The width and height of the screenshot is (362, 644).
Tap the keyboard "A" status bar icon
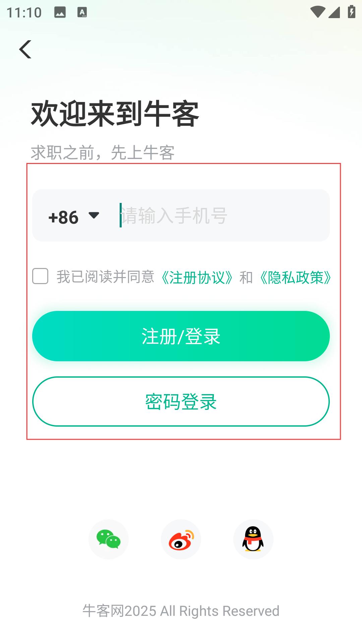point(82,12)
